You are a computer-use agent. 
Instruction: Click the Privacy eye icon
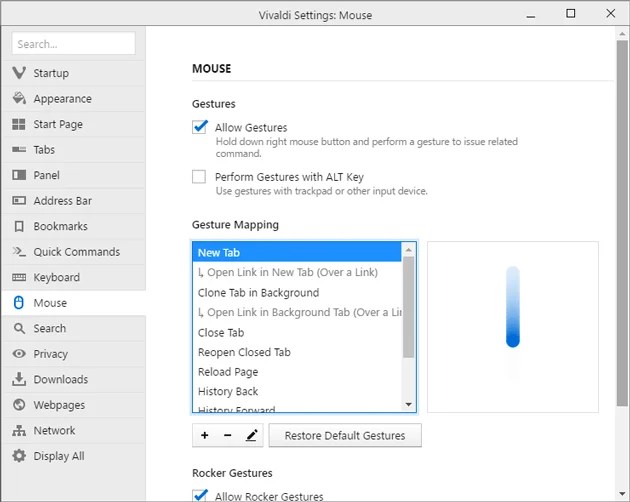(x=19, y=354)
